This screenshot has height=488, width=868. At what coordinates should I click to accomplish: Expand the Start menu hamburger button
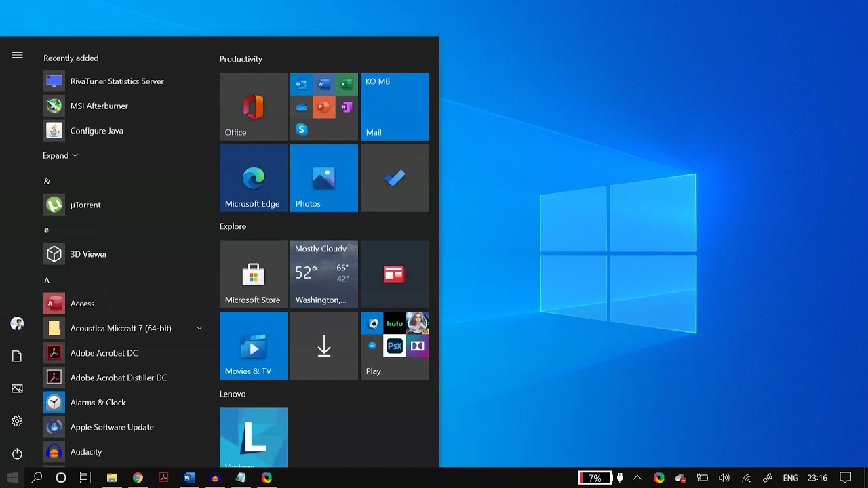click(17, 56)
